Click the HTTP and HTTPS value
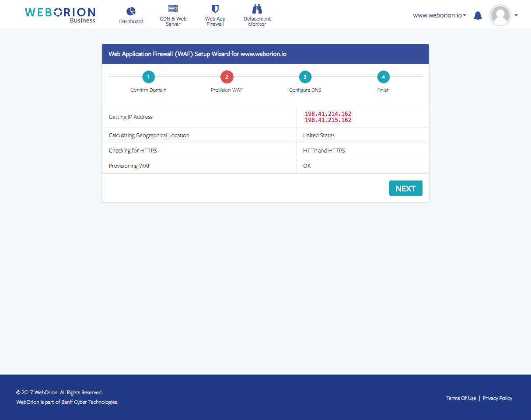The image size is (531, 420). [324, 151]
